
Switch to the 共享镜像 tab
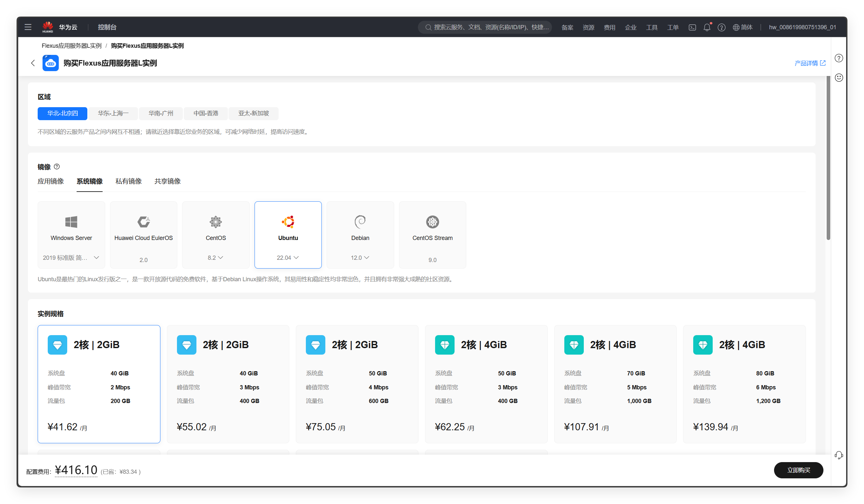click(168, 181)
